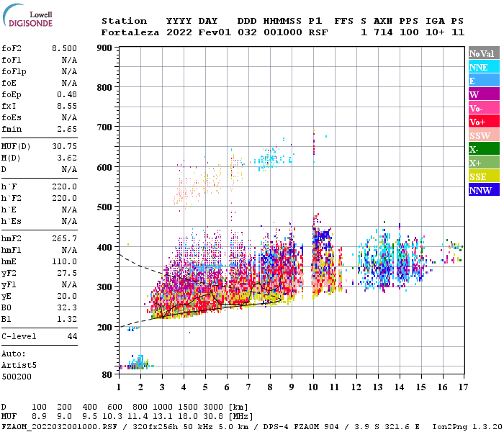Select the SSW salmon legend swatch

click(484, 135)
